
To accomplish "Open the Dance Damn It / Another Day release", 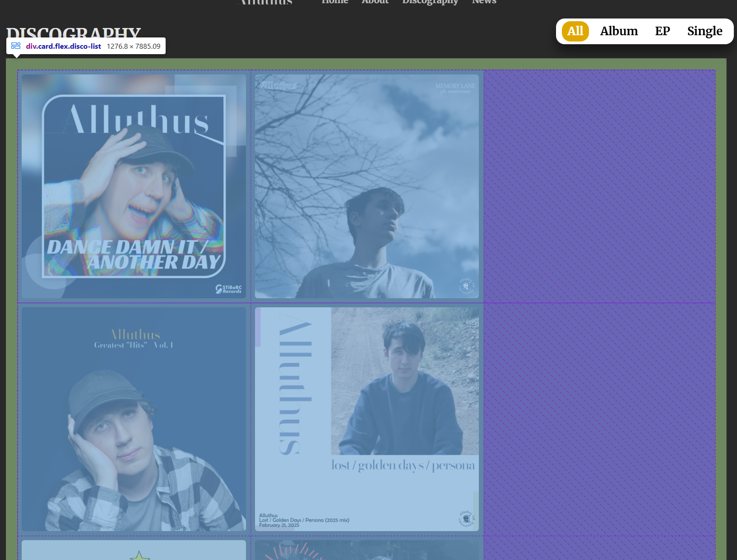I will click(x=134, y=186).
